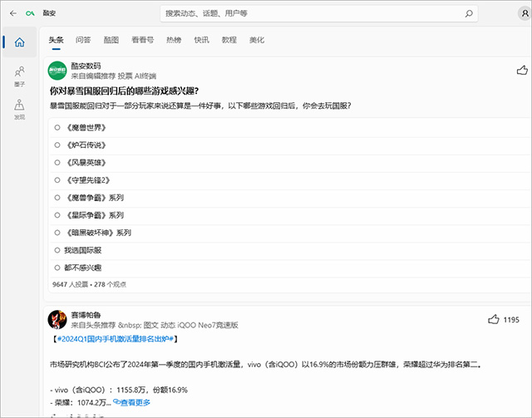Viewport: 532px width, 418px height.
Task: Switch to 快讯 tab
Action: (201, 40)
